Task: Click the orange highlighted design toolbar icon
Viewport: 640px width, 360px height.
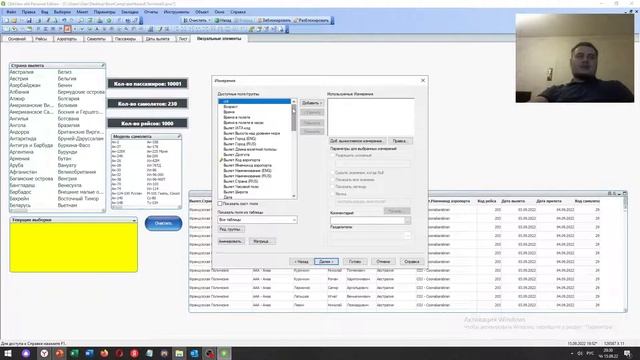Action: [67, 29]
